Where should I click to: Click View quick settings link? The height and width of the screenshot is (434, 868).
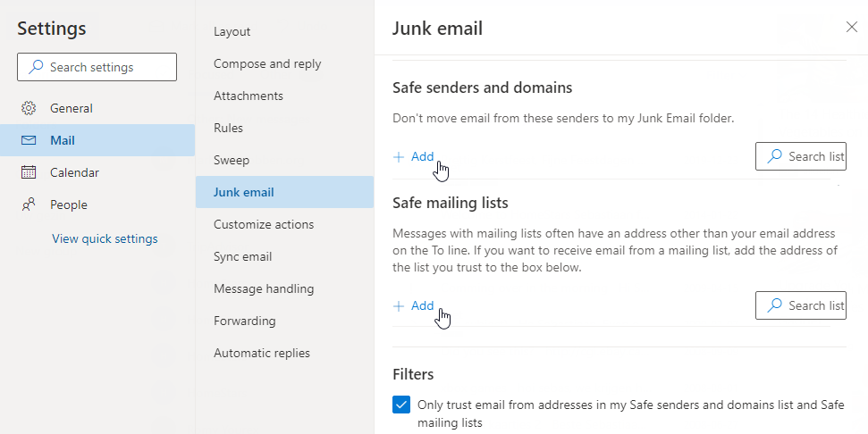105,238
